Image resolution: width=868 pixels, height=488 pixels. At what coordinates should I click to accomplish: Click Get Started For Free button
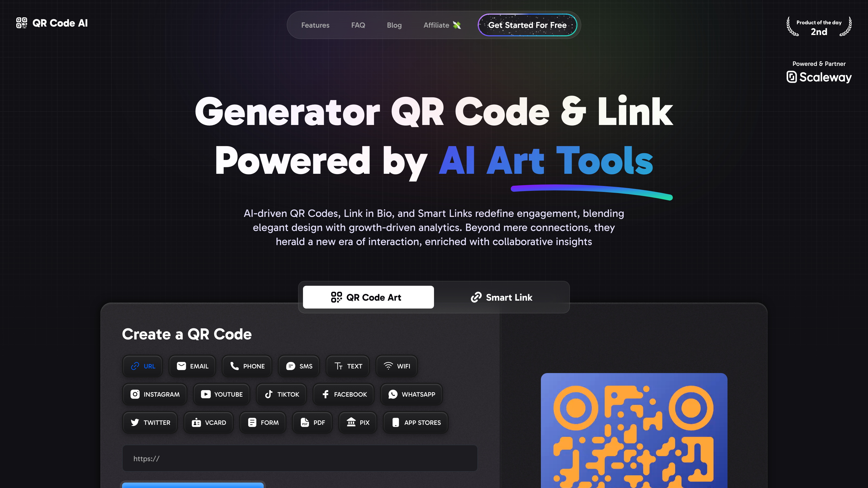point(528,25)
